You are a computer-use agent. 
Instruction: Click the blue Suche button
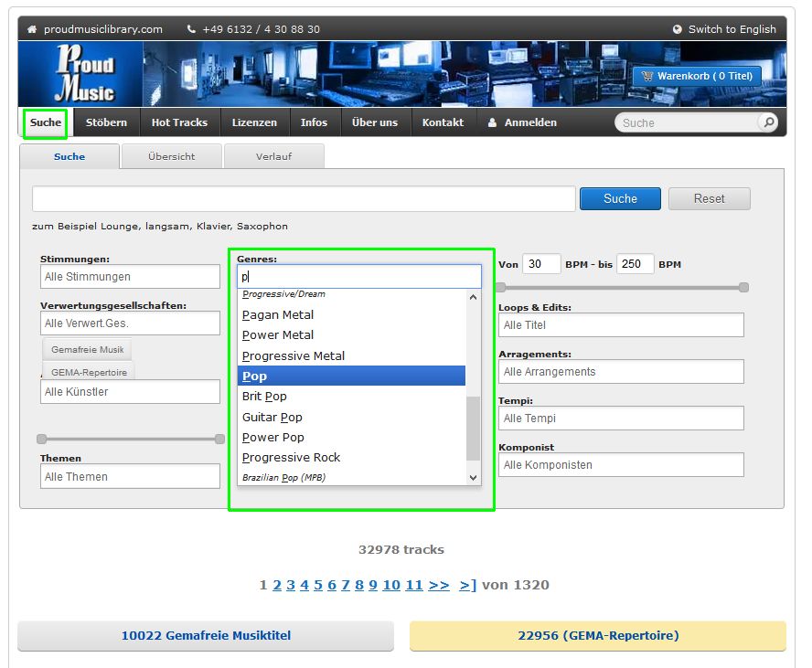pos(620,198)
